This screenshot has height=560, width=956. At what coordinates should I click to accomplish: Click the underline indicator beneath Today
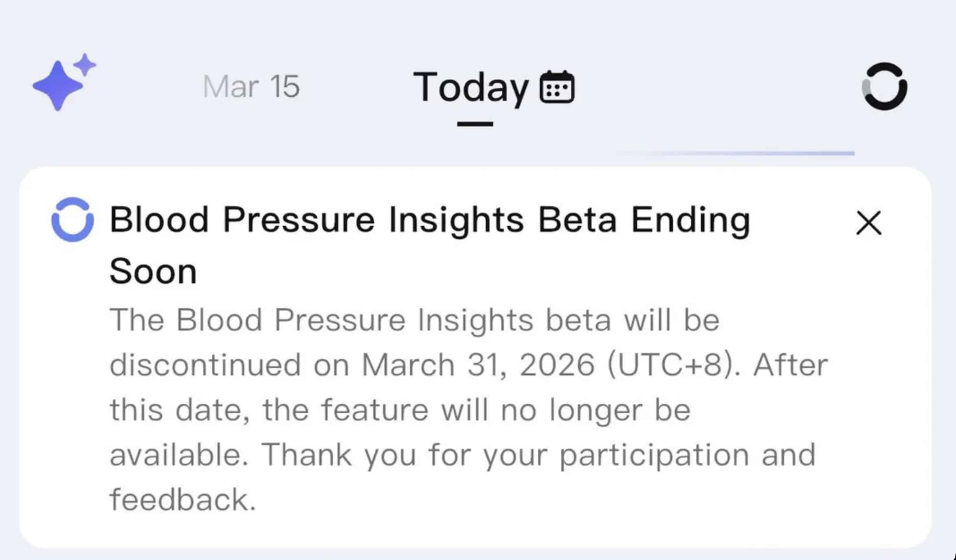(475, 124)
